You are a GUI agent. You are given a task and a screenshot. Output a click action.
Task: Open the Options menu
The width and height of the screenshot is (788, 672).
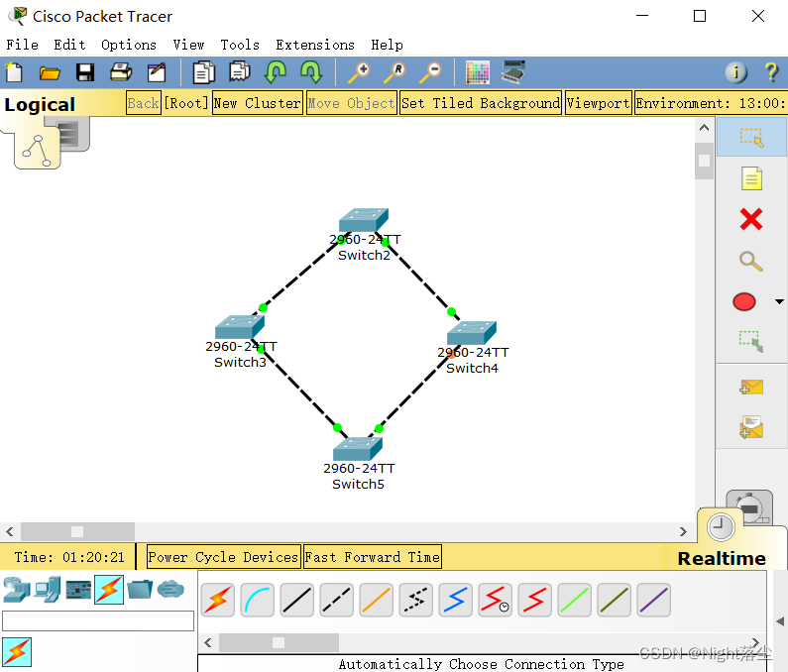[x=129, y=45]
